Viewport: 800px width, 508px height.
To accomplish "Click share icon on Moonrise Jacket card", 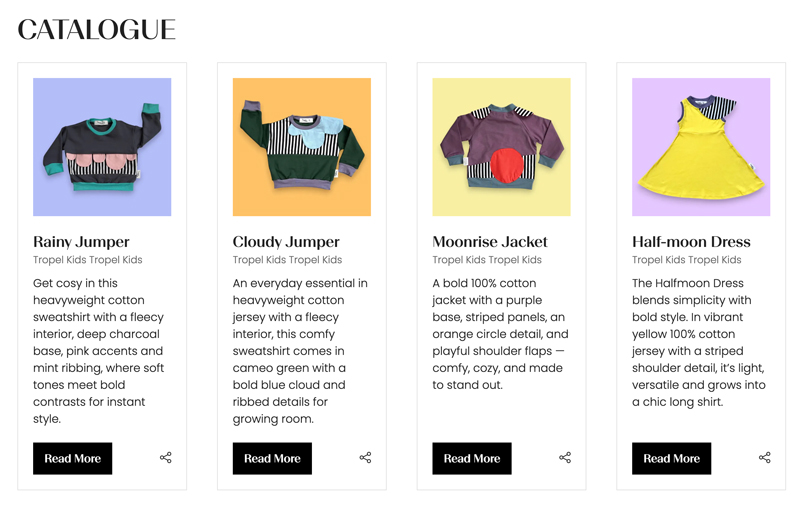I will [x=565, y=458].
